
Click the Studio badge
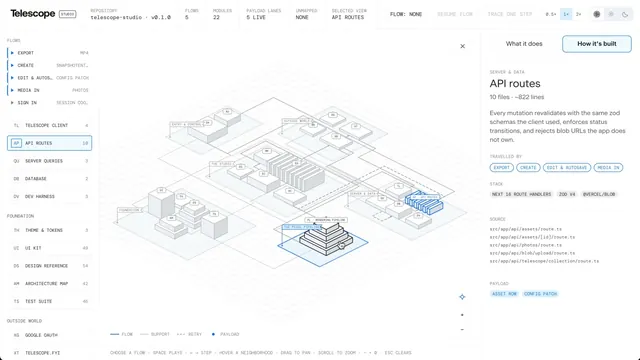click(67, 14)
